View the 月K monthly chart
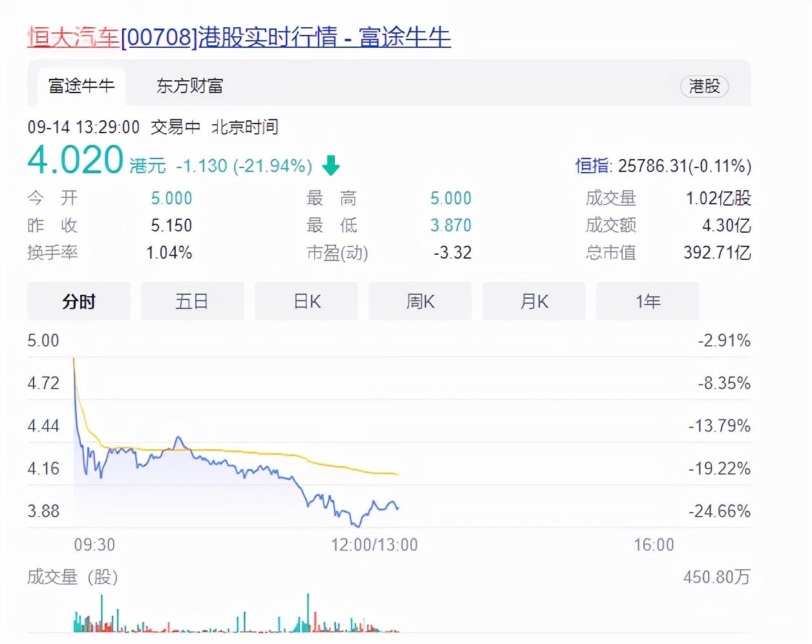Viewport: 812px width, 644px height. click(x=533, y=301)
